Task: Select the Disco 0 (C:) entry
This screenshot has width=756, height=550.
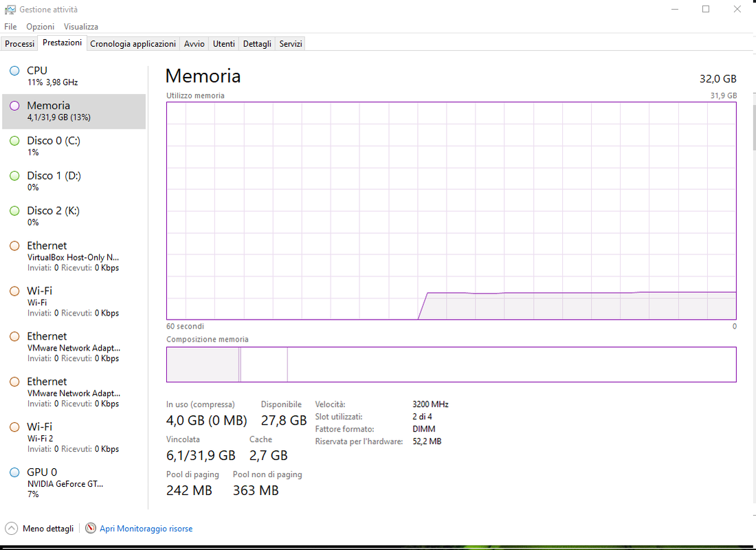Action: (x=74, y=146)
